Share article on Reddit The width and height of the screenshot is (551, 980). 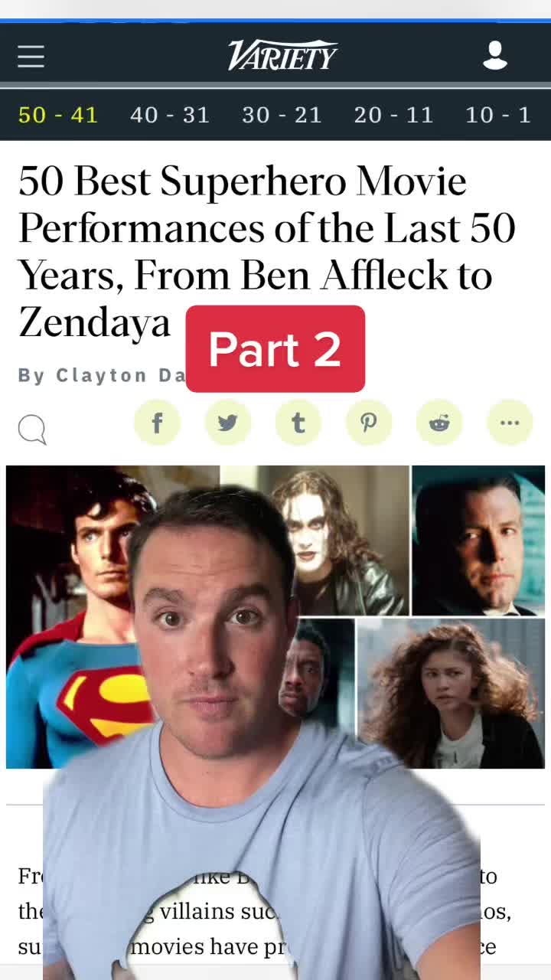439,422
